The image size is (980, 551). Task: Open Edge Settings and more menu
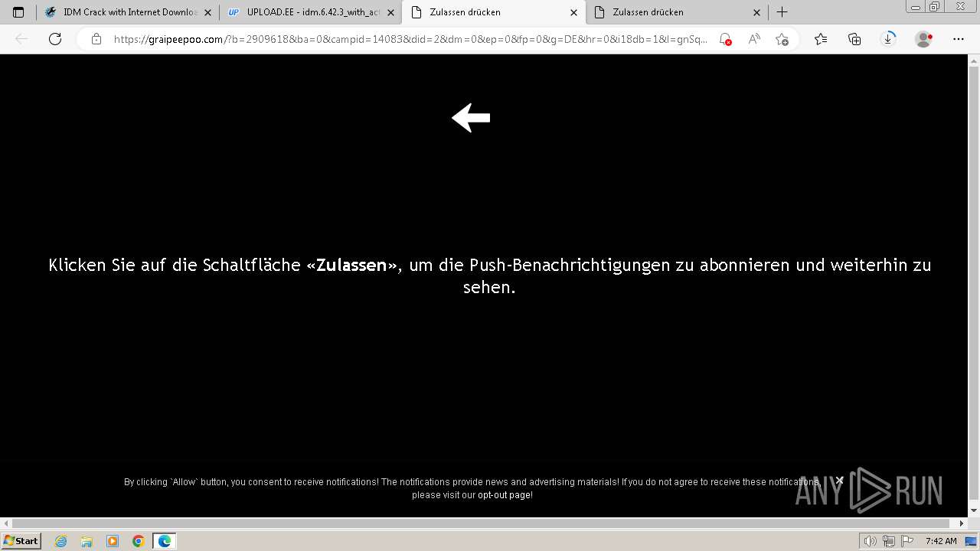tap(959, 39)
